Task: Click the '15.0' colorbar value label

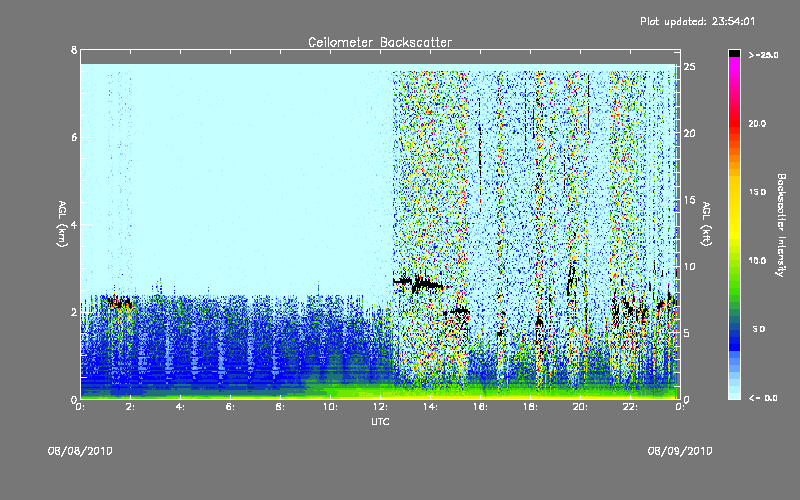Action: pyautogui.click(x=758, y=192)
